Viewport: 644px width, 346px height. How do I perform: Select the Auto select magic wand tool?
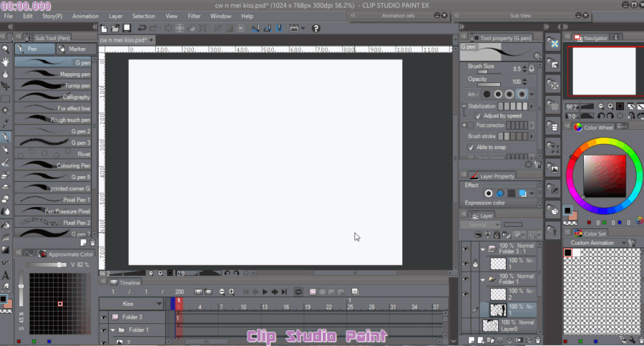pos(5,111)
